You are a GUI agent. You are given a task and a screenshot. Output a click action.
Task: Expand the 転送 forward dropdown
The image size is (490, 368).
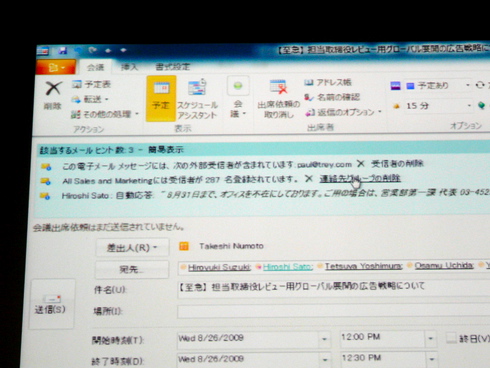point(107,99)
